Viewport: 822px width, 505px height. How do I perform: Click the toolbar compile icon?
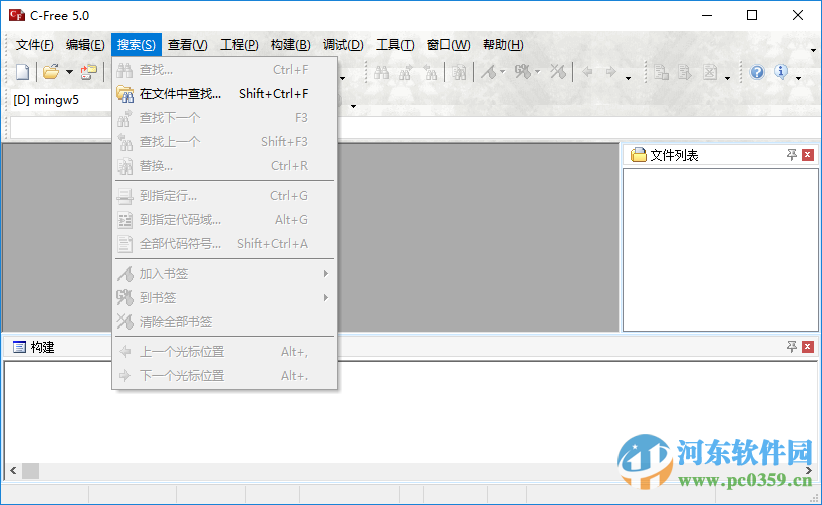(x=661, y=72)
